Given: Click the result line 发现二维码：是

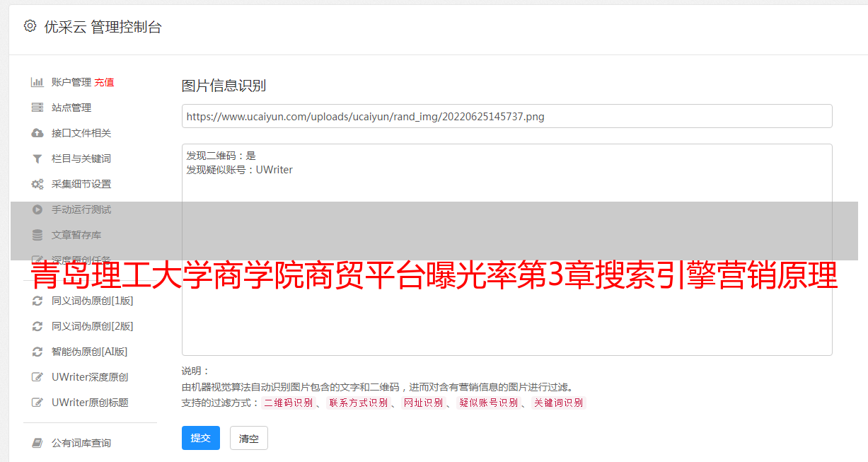Looking at the screenshot, I should (221, 156).
